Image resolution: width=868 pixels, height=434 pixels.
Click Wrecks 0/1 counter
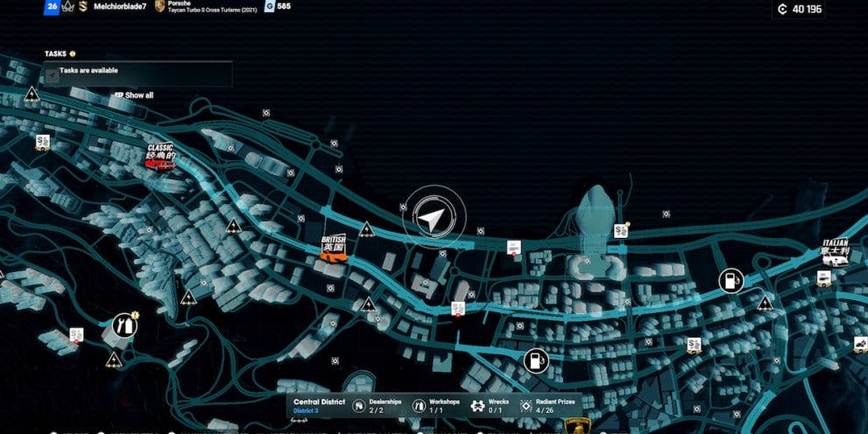click(x=490, y=406)
